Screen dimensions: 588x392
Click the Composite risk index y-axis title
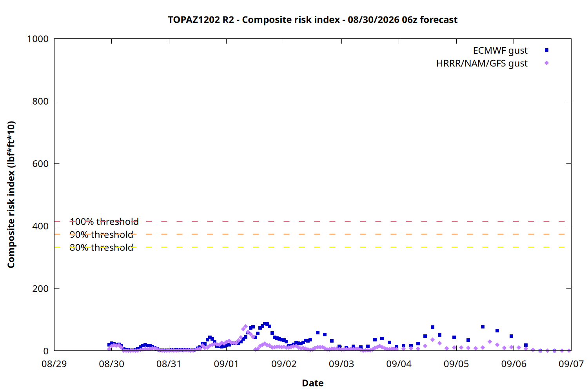click(11, 194)
